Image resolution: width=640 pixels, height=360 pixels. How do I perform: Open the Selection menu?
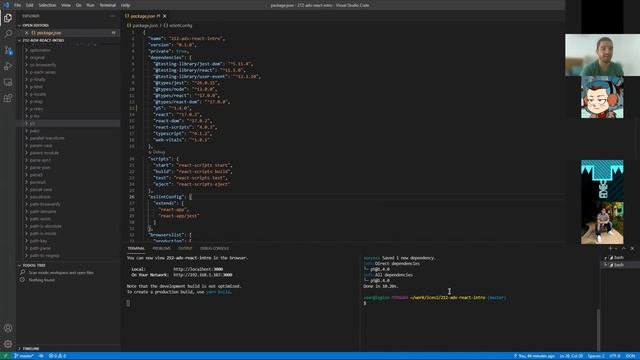pos(47,5)
